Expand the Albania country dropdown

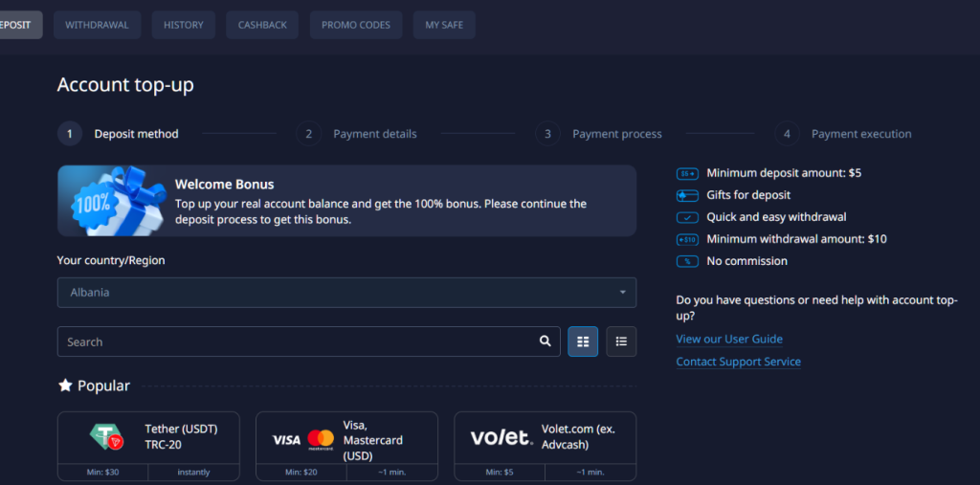click(346, 293)
